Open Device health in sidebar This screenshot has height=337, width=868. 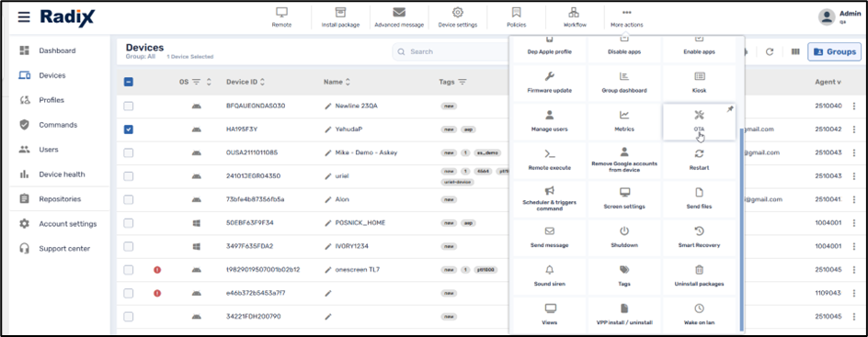[x=62, y=174]
